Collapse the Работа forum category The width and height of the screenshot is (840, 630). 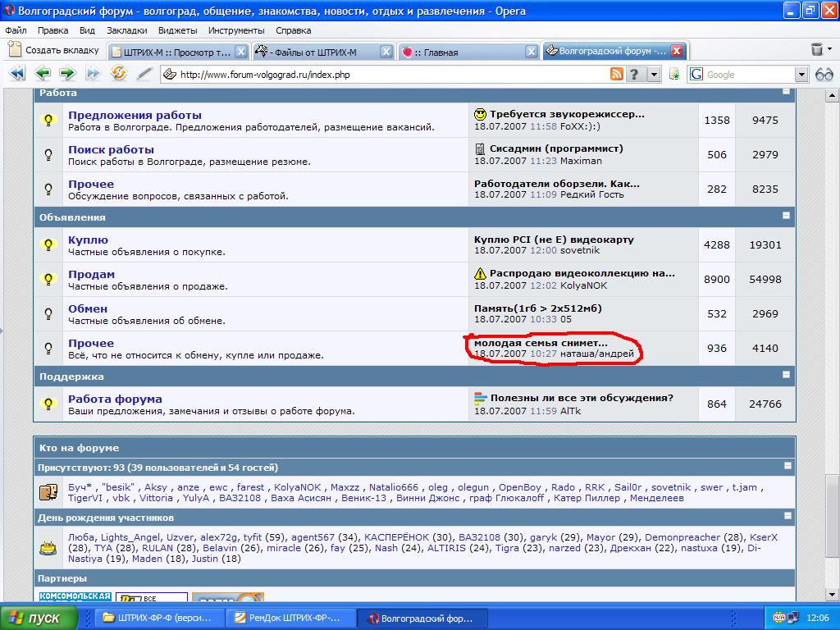pyautogui.click(x=786, y=91)
